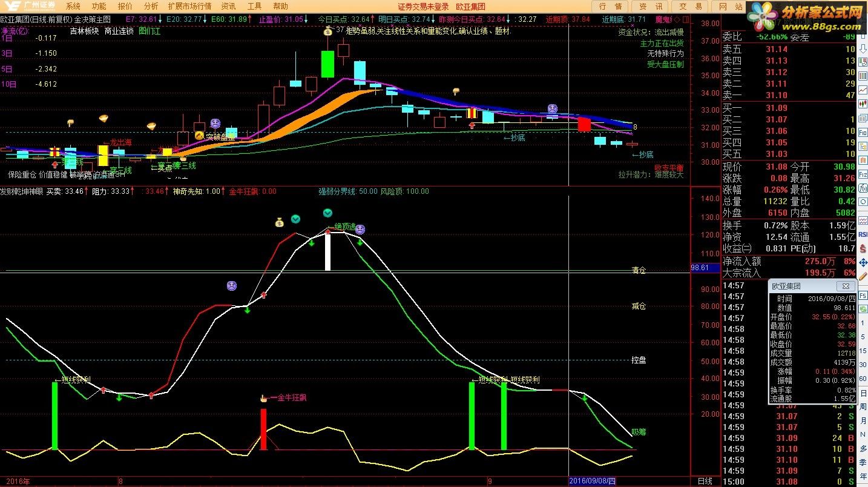
Task: Click the 金牛狂飙 hand pointer marker
Action: pyautogui.click(x=263, y=398)
